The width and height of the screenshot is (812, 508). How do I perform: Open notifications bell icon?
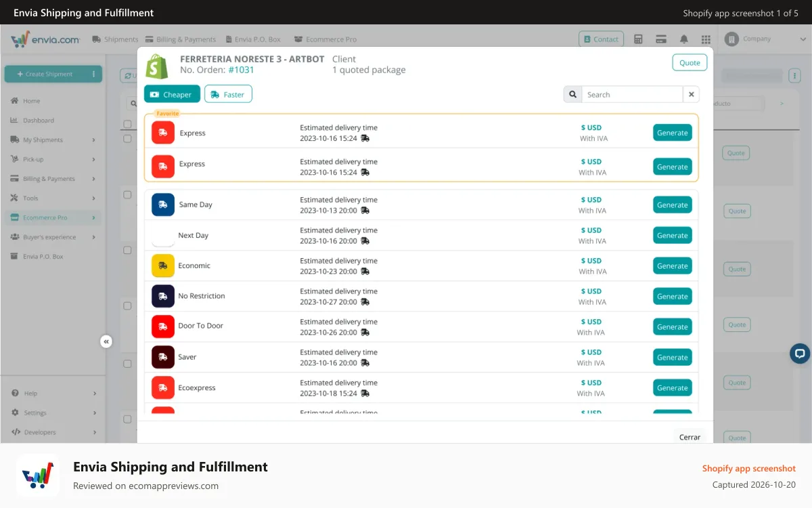pos(684,39)
